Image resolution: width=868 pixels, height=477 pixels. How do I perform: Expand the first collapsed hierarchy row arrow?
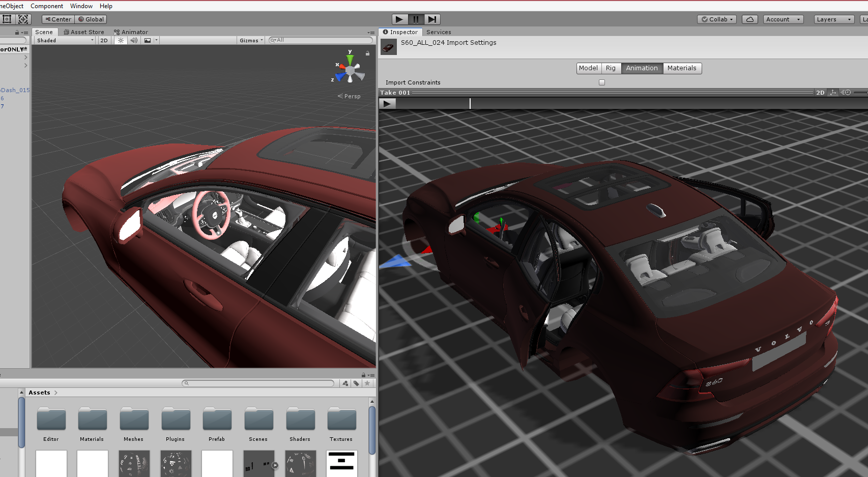25,58
